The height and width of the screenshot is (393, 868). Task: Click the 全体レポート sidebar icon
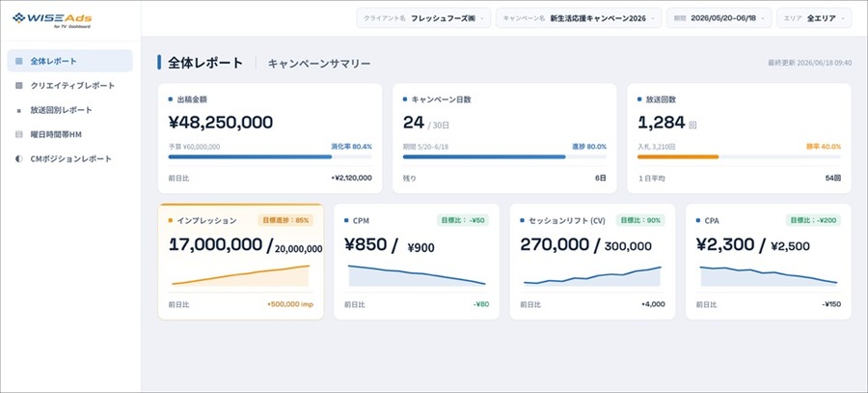(x=19, y=61)
